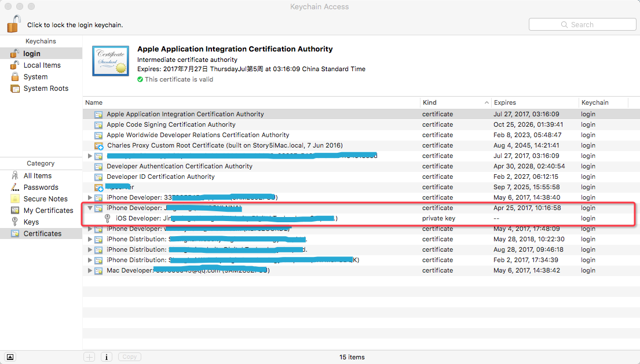Click the Sep 7, 2025 expiry cell
640x364 pixels.
point(526,187)
